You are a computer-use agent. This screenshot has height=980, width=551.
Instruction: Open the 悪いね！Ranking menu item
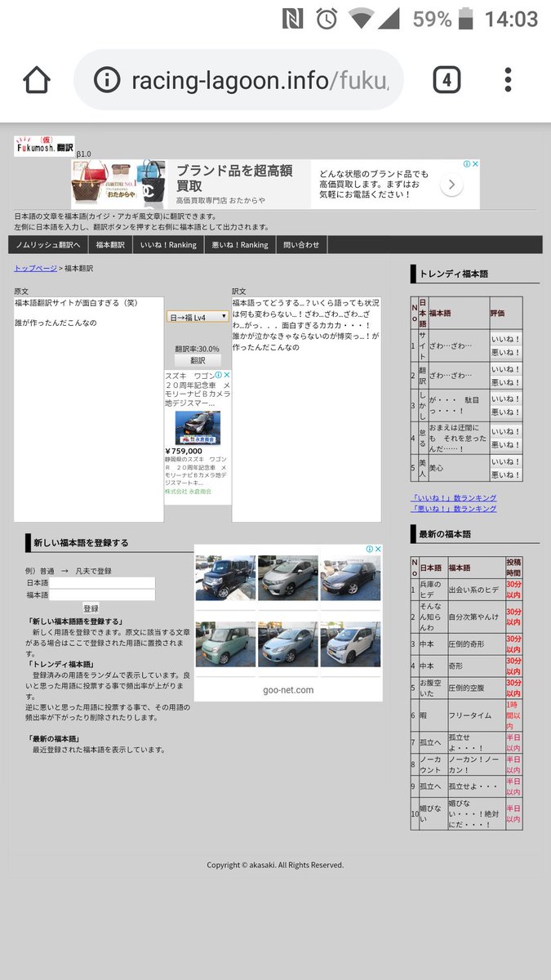pyautogui.click(x=240, y=245)
